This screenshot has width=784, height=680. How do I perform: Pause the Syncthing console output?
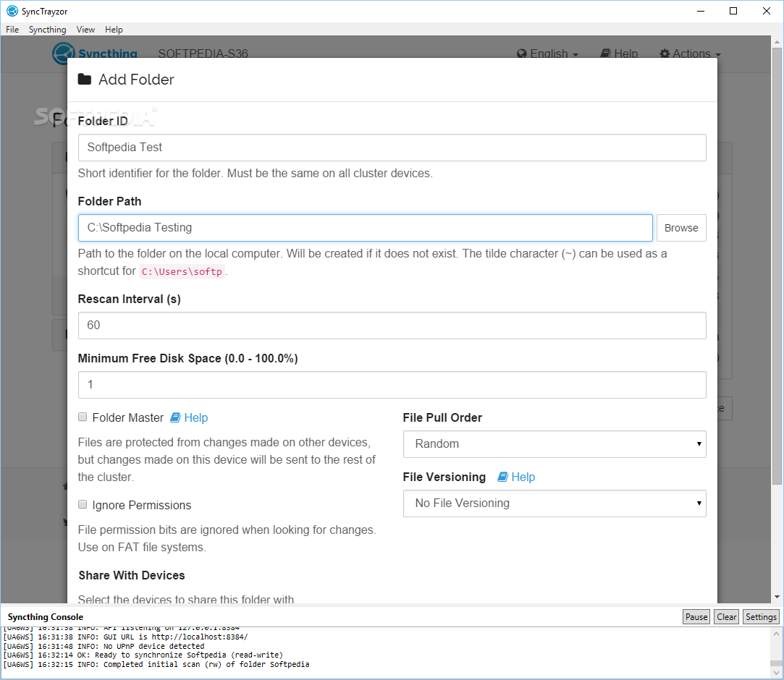click(696, 616)
